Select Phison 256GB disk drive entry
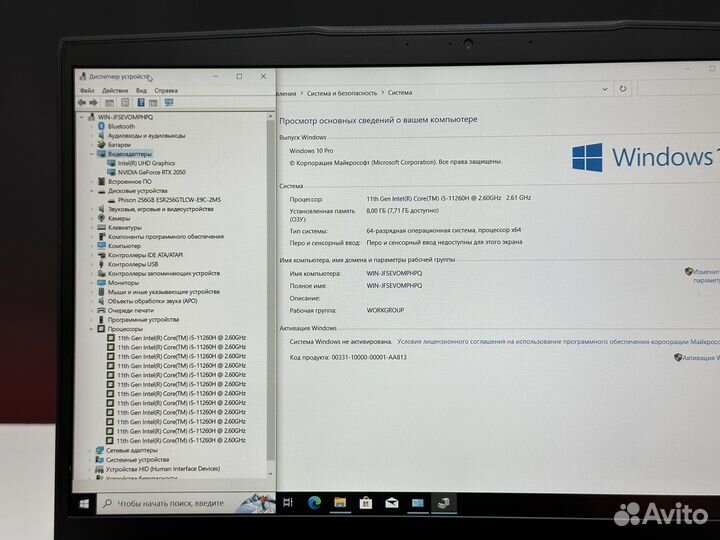Screen dimensions: 720x540 pyautogui.click(x=169, y=200)
